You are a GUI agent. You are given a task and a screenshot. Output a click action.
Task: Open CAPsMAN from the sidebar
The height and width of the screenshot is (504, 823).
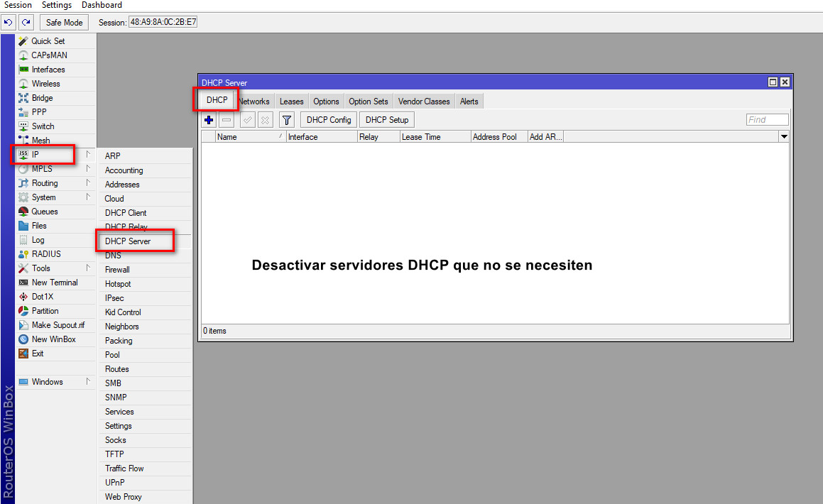pos(43,55)
